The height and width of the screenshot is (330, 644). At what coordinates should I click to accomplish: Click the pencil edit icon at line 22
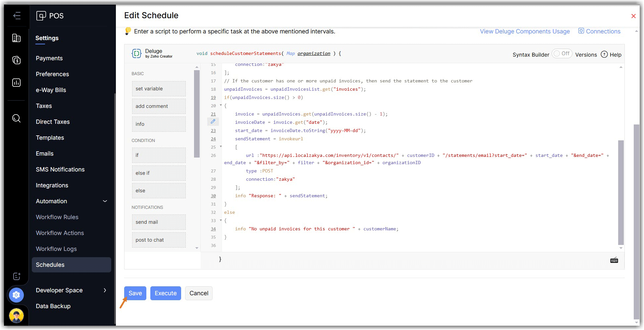[x=213, y=121]
